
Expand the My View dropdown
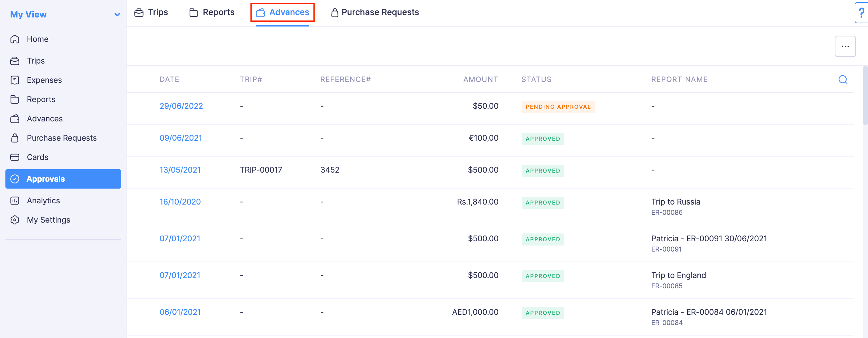click(x=117, y=14)
